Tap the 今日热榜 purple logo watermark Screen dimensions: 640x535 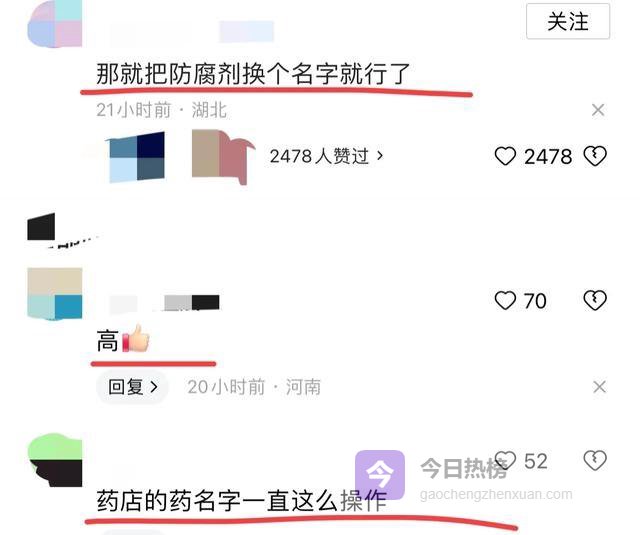point(380,475)
